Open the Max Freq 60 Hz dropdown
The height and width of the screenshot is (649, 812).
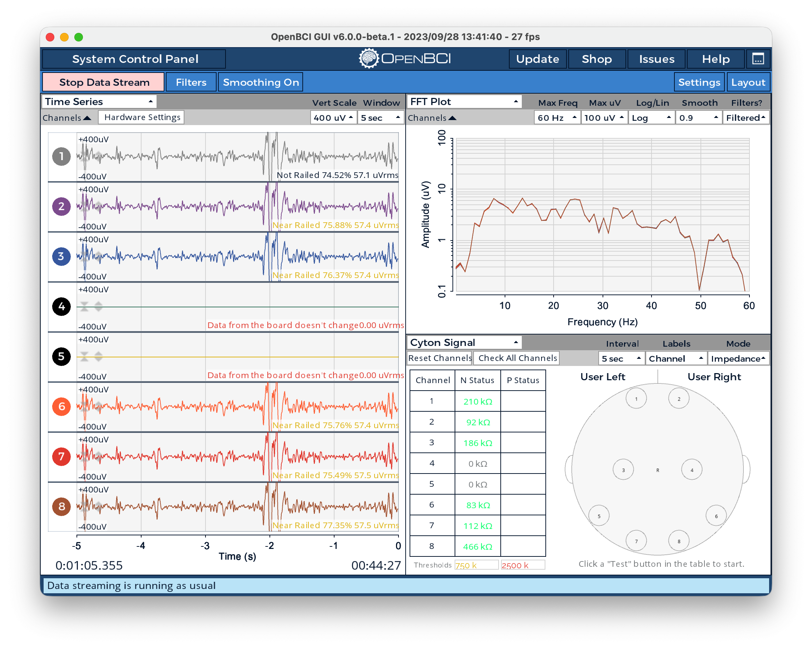(x=557, y=118)
